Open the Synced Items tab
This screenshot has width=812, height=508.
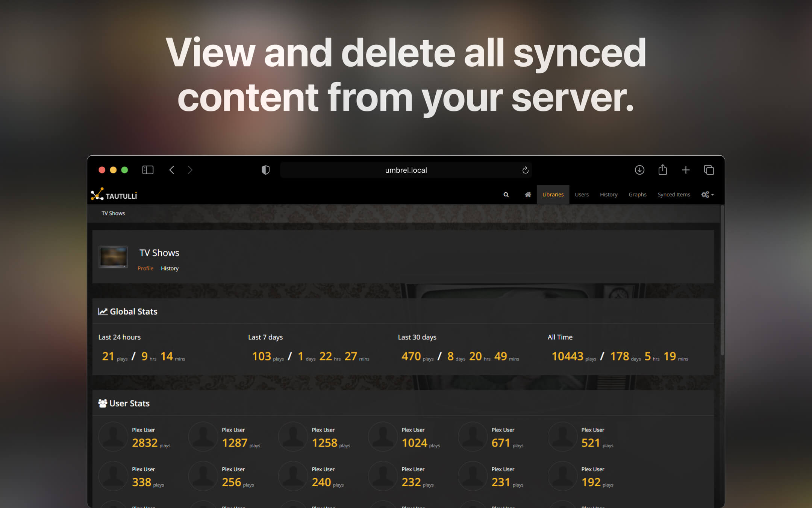tap(673, 195)
